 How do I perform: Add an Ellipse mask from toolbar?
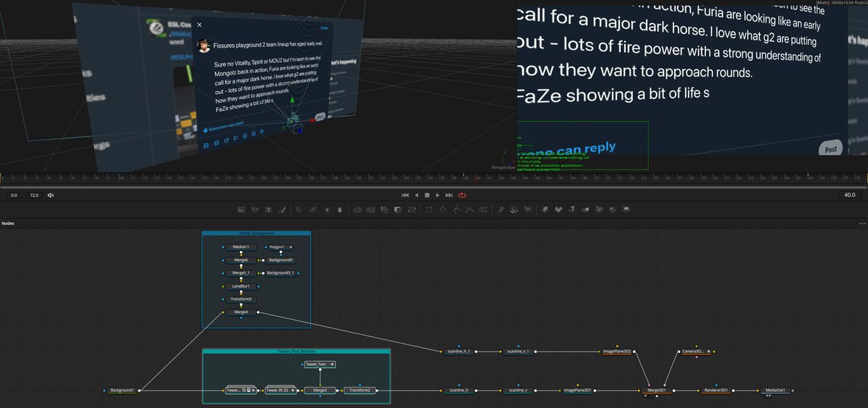click(x=443, y=209)
